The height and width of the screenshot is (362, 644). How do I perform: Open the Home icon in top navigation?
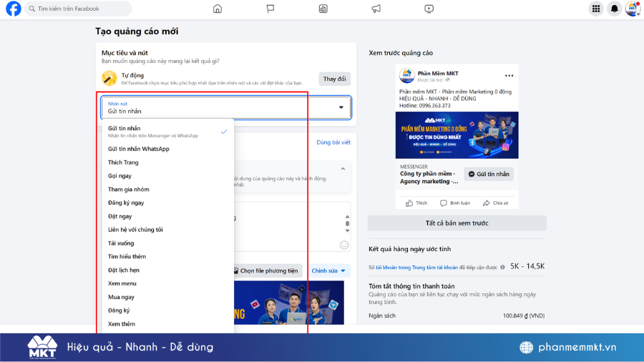[x=218, y=9]
